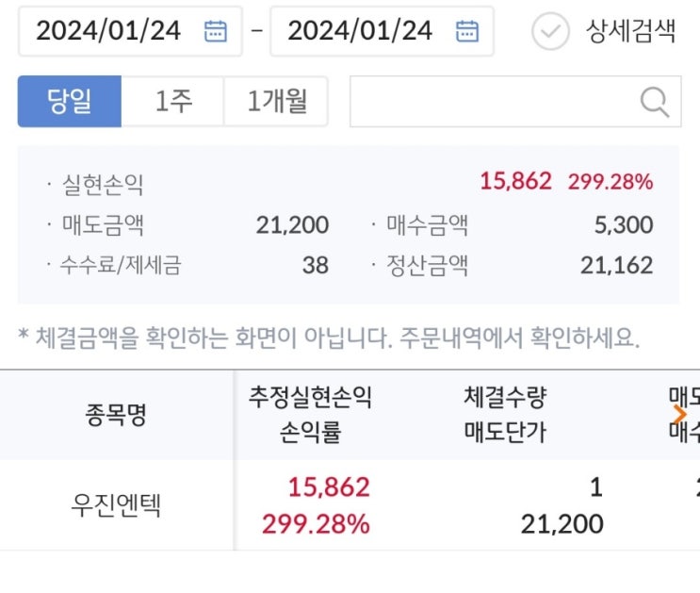Toggle the 상세검색 check circle
This screenshot has width=700, height=593.
(x=550, y=31)
